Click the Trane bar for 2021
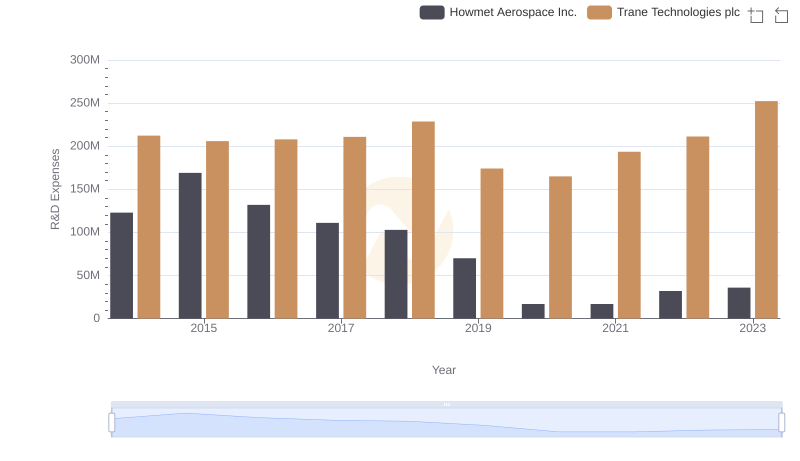This screenshot has width=800, height=461. click(629, 235)
